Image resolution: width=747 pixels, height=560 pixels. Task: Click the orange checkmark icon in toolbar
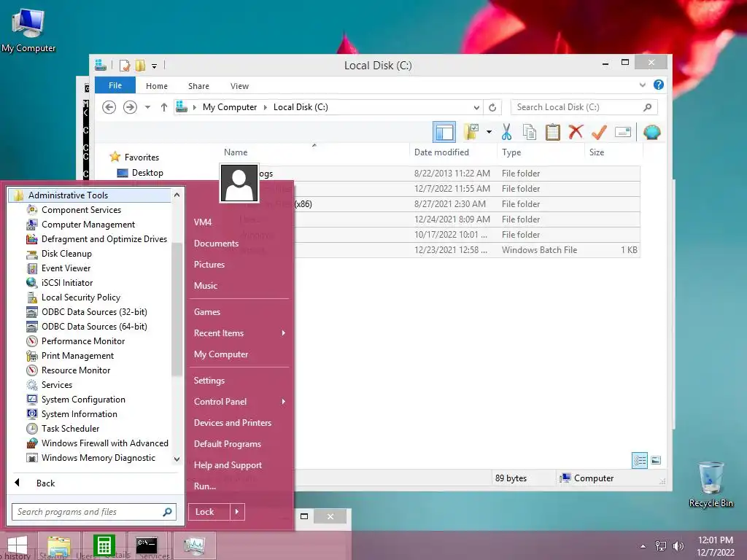[599, 132]
